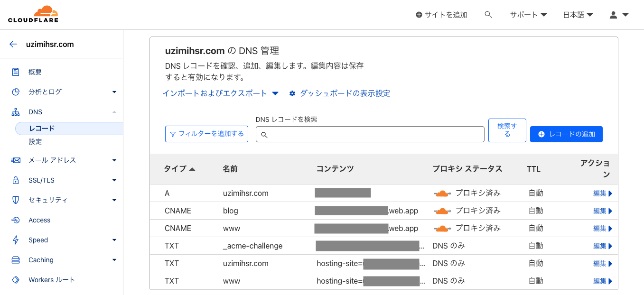The image size is (644, 295).
Task: Go back using arrow beside uzimihsr.com
Action: (13, 45)
